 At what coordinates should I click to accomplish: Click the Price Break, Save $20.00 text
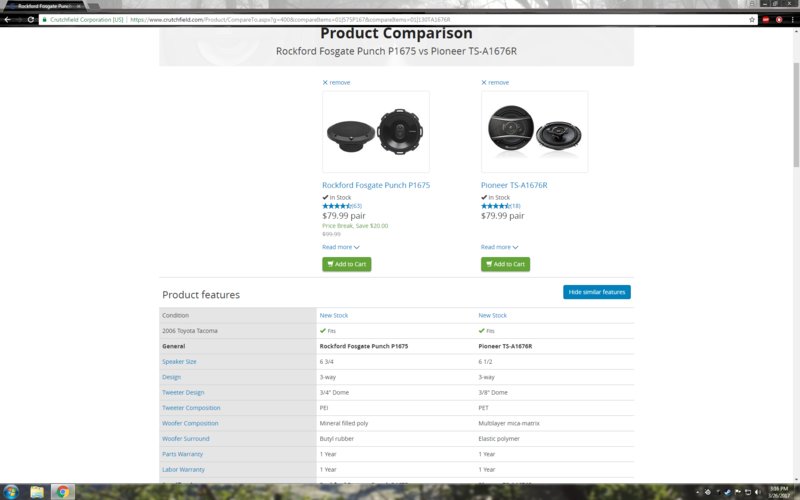[355, 226]
